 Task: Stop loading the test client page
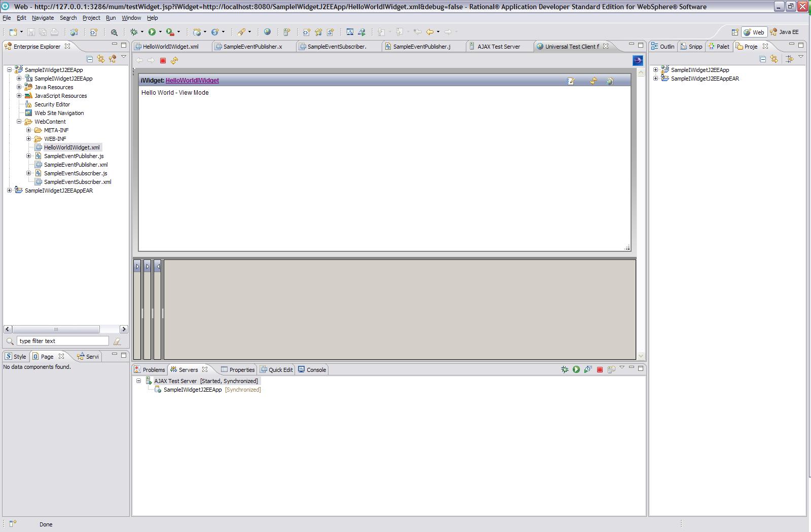(163, 60)
